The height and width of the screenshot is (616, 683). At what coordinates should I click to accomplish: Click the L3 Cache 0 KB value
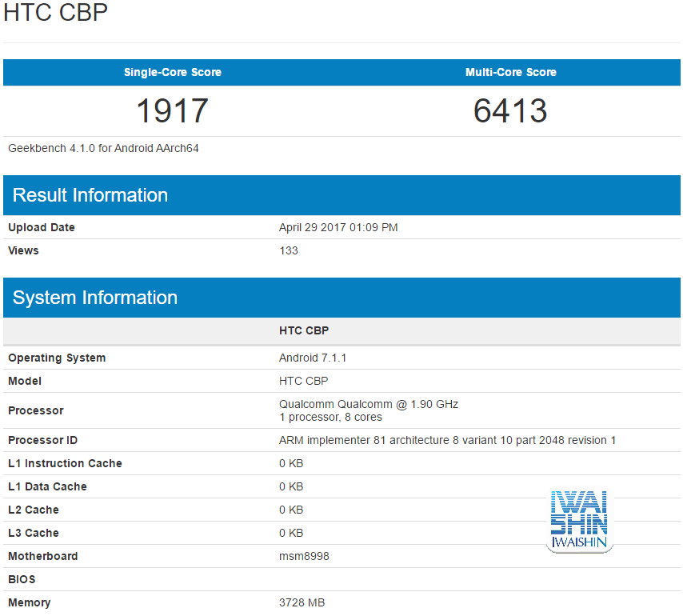point(291,533)
